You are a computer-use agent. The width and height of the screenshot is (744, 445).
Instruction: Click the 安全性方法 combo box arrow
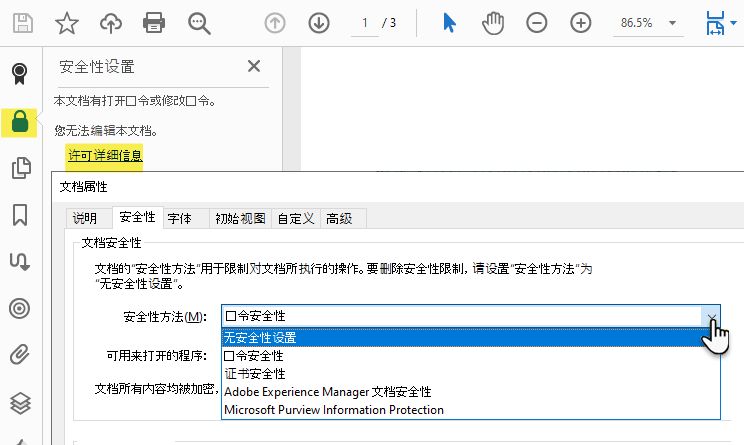711,316
